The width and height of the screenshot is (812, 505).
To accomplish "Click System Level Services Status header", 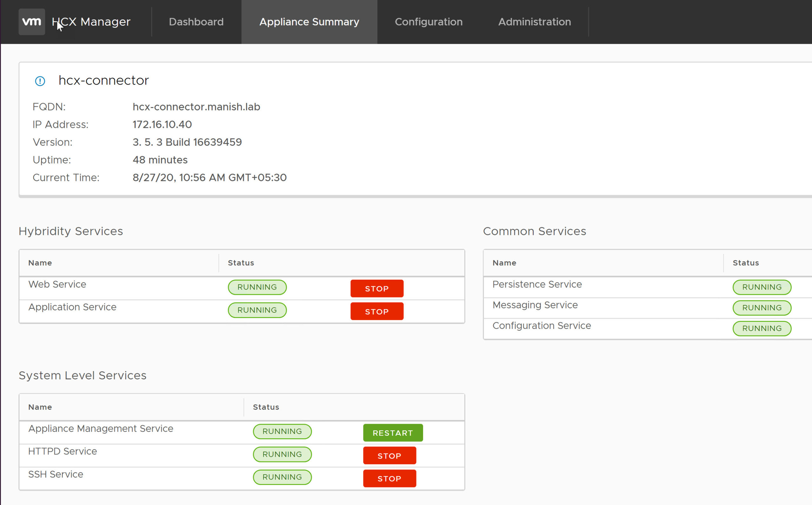I will [x=266, y=407].
